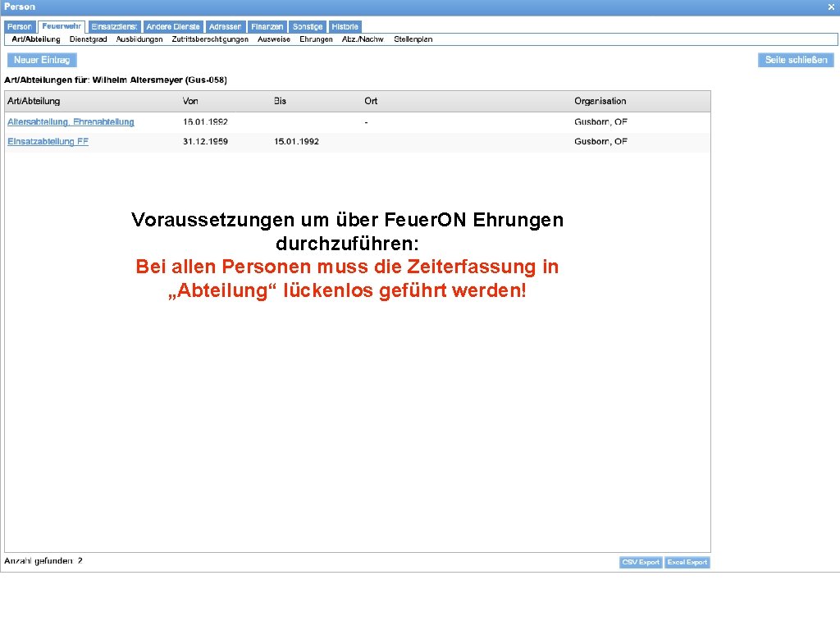Viewport: 840px width, 630px height.
Task: Open the Ehrungen submenu
Action: [316, 39]
